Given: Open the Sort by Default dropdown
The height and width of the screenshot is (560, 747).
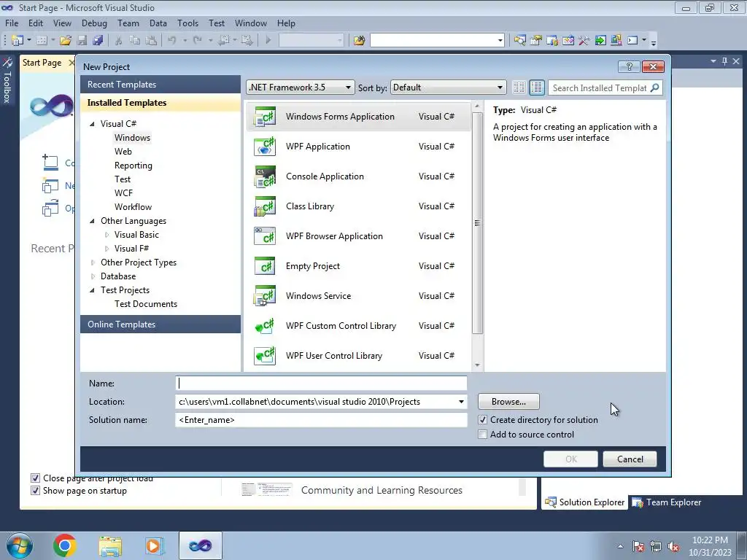Looking at the screenshot, I should tap(448, 87).
